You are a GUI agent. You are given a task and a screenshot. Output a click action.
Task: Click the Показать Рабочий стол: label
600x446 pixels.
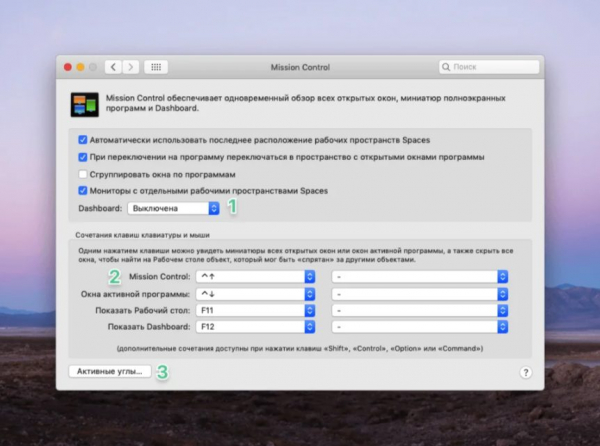143,310
